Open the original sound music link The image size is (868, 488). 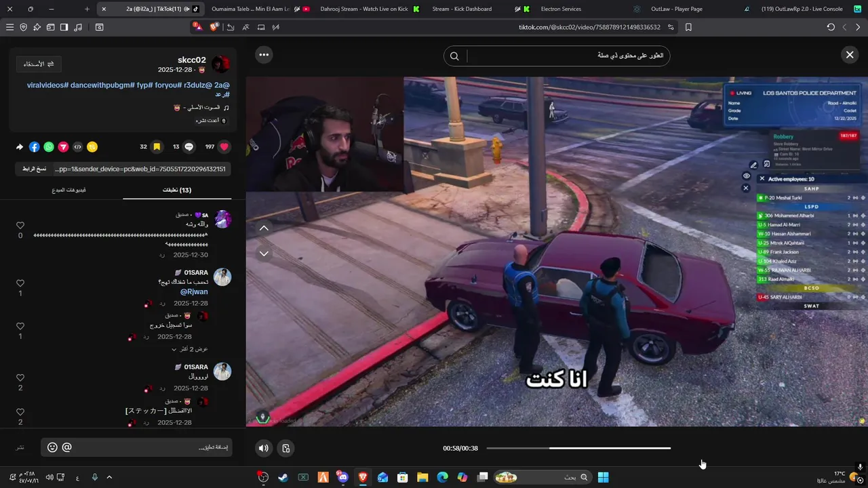coord(202,107)
